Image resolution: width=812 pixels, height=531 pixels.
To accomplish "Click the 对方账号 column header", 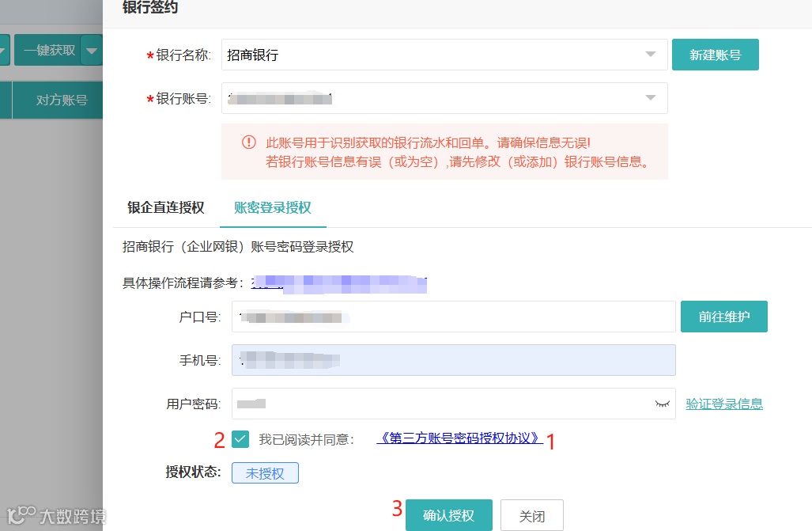I will [58, 100].
